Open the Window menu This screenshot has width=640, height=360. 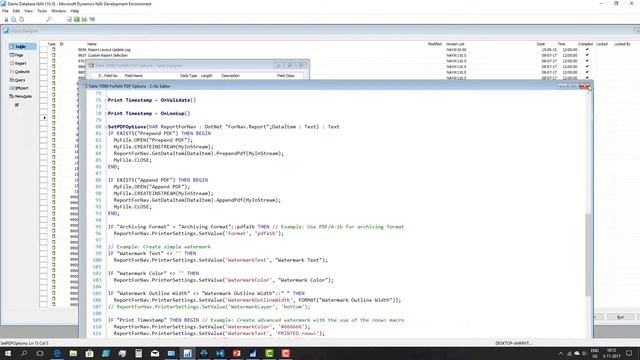58,11
